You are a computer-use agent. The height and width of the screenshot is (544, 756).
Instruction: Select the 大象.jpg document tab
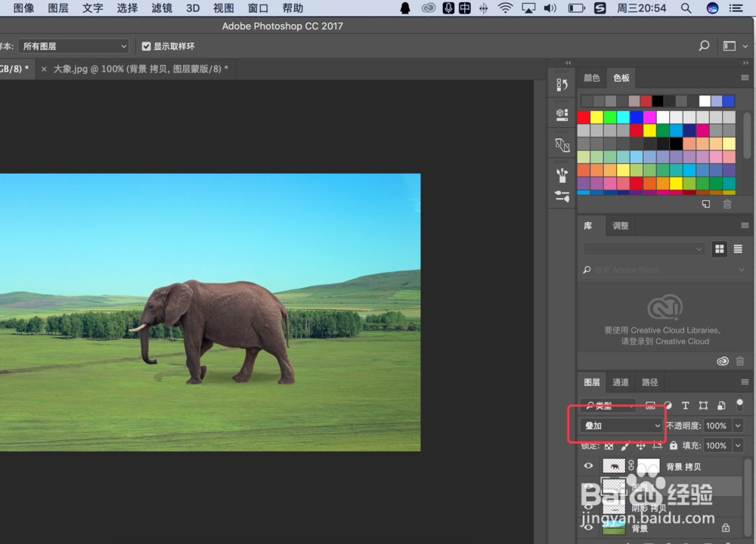pyautogui.click(x=141, y=69)
